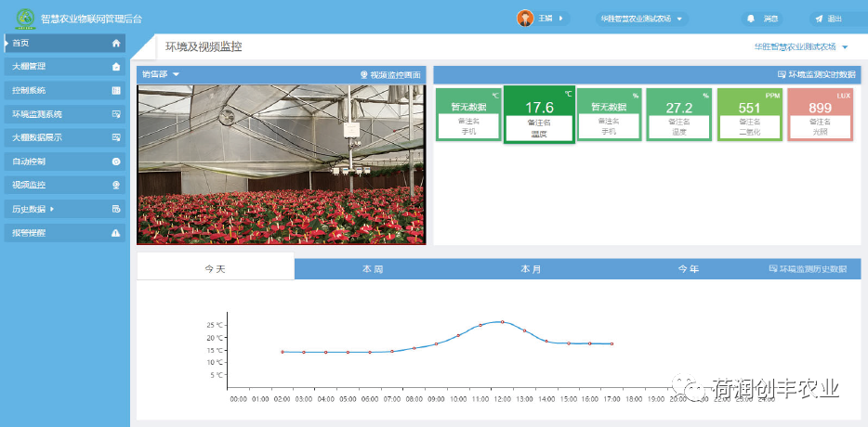Click the icon next to 大棚数据展示
The height and width of the screenshot is (427, 868).
[116, 137]
